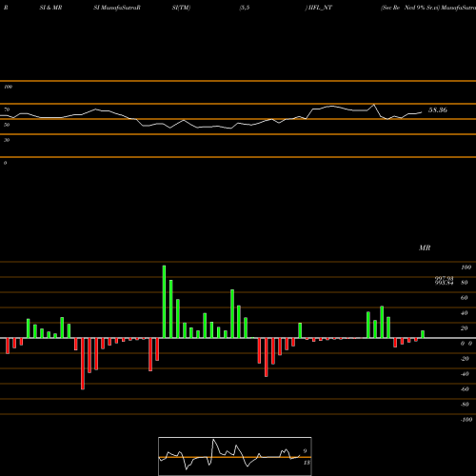Click the MR axis label -60
476x476 pixels.
point(465,389)
